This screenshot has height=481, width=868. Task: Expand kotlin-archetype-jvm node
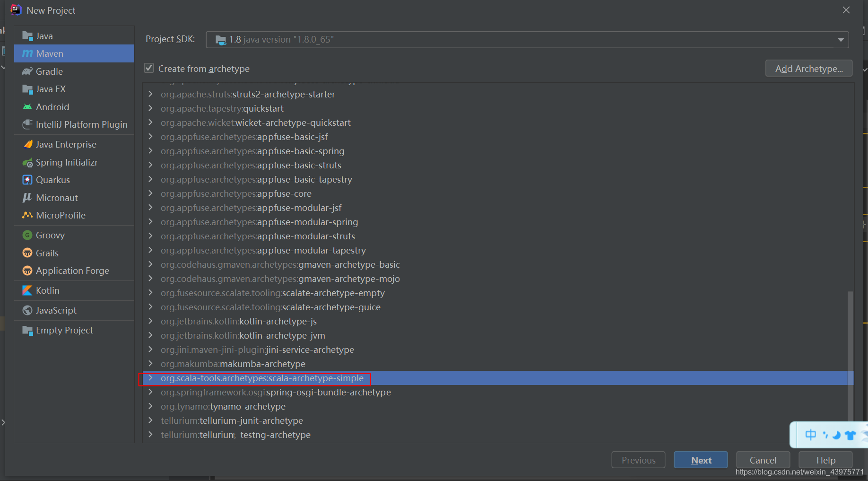150,335
